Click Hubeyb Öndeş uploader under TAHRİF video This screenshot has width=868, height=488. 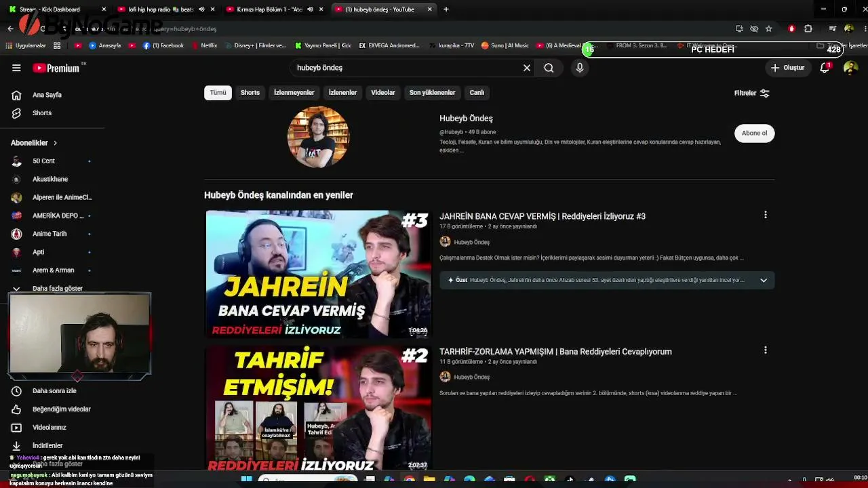471,377
